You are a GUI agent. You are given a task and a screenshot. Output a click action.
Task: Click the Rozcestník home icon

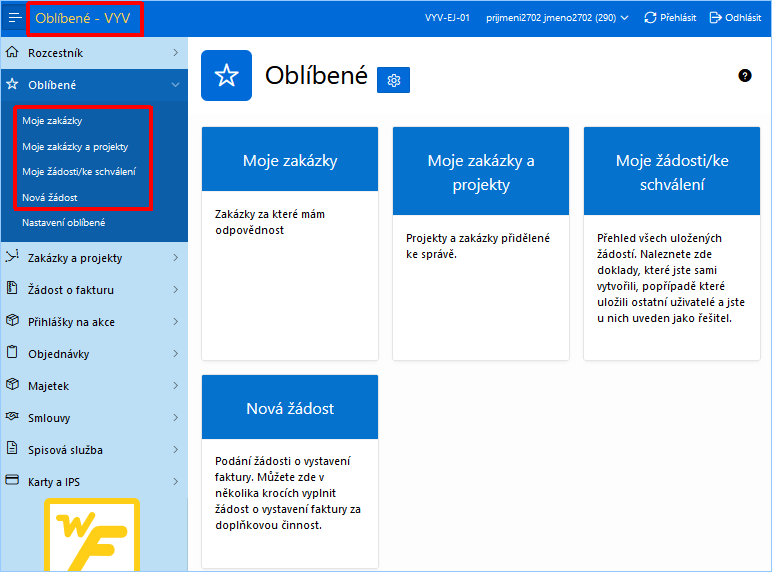(x=12, y=52)
